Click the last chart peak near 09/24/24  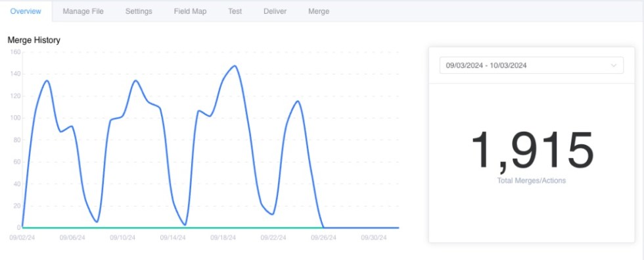pos(298,101)
